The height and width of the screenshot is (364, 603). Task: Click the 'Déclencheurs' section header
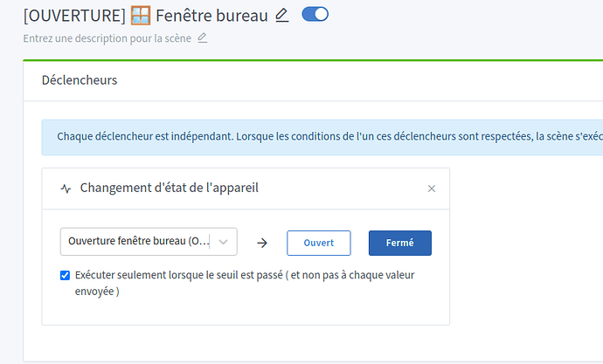click(x=80, y=80)
